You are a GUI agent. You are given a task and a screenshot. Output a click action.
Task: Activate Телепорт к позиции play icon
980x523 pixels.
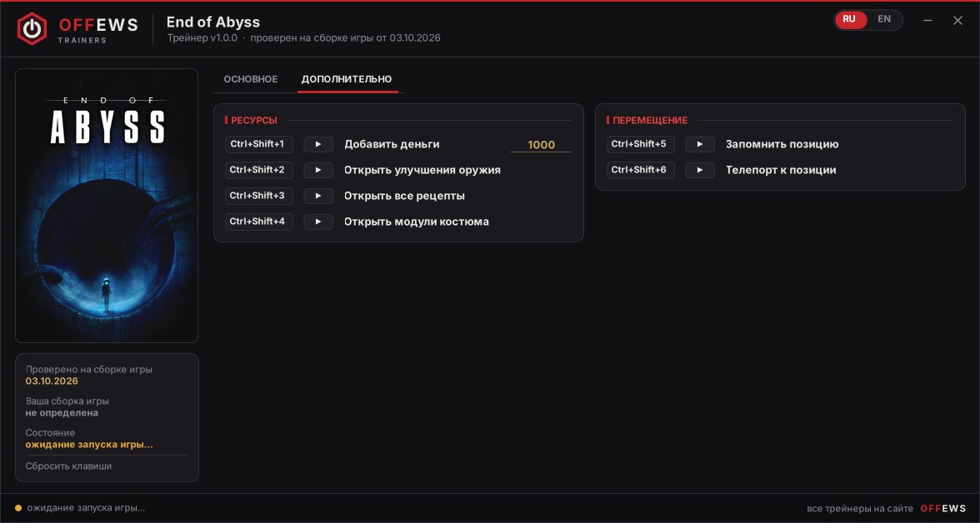(x=700, y=170)
